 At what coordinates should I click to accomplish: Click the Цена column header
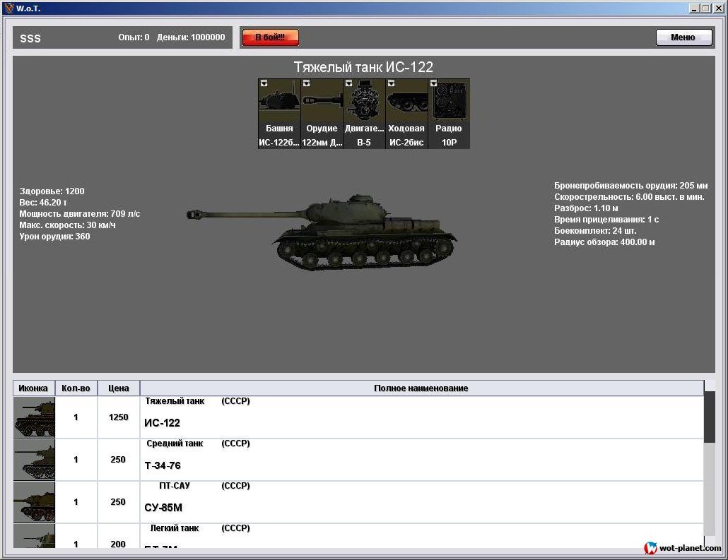click(119, 388)
